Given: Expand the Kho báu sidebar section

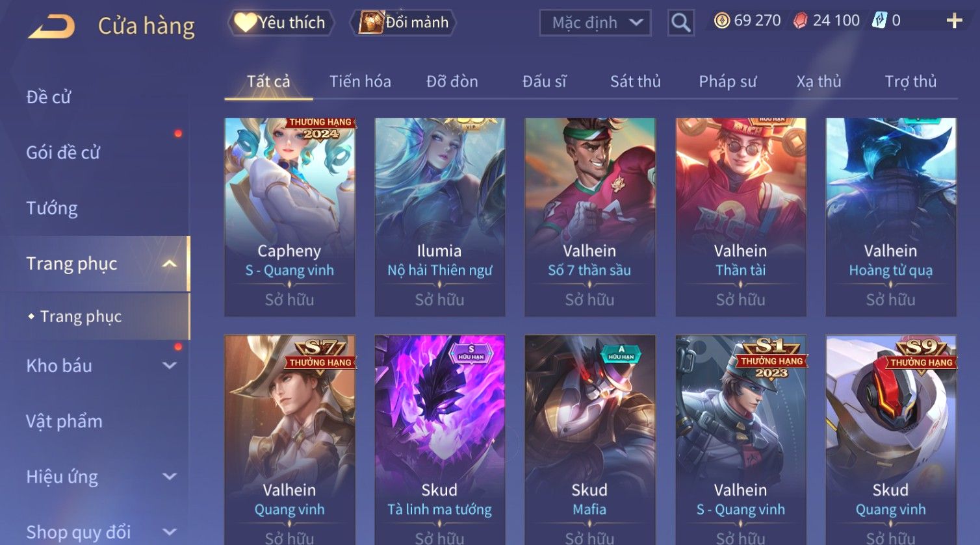Looking at the screenshot, I should [170, 366].
